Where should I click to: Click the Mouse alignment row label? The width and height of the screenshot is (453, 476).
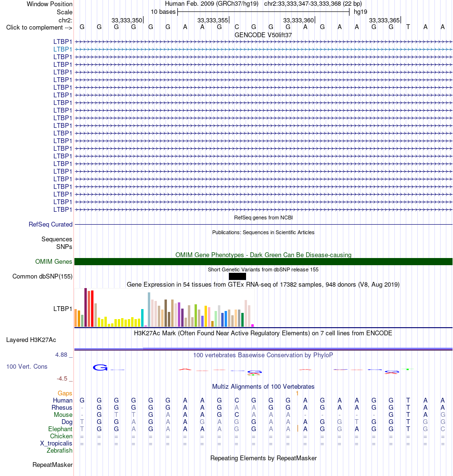pos(63,414)
